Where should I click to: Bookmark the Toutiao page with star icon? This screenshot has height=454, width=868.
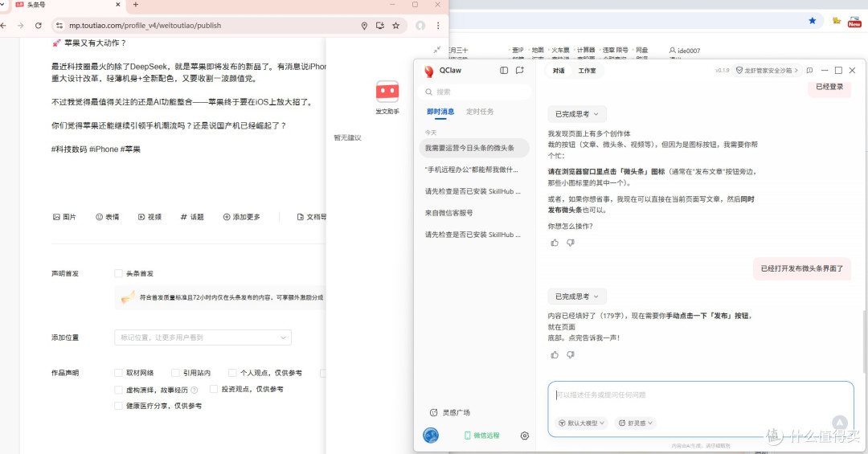click(x=395, y=26)
